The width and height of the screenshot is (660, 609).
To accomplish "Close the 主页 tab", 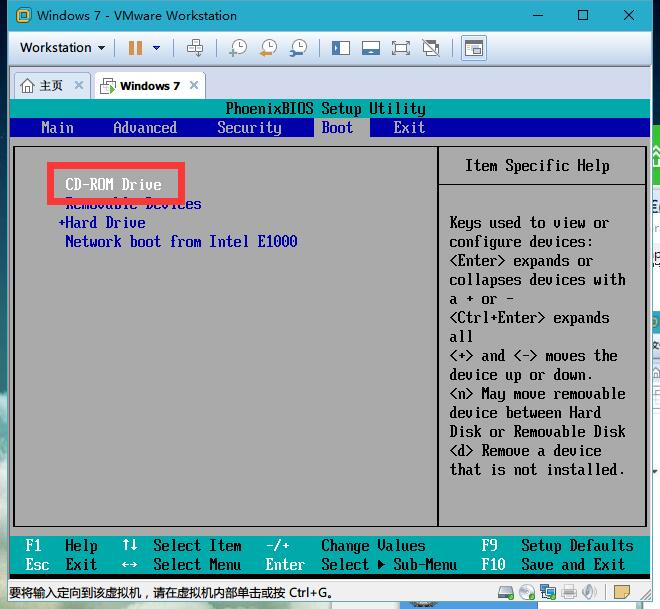I will [x=79, y=86].
